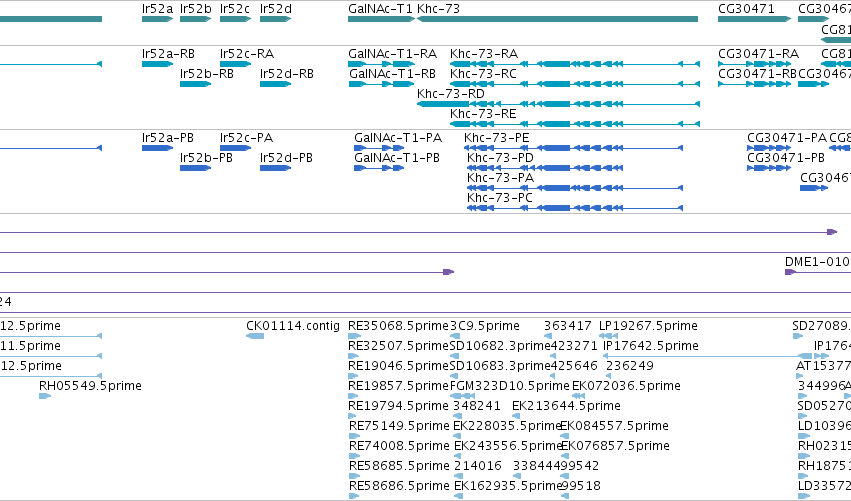851x501 pixels.
Task: Select the EK213644.5prime EST label
Action: pos(566,406)
